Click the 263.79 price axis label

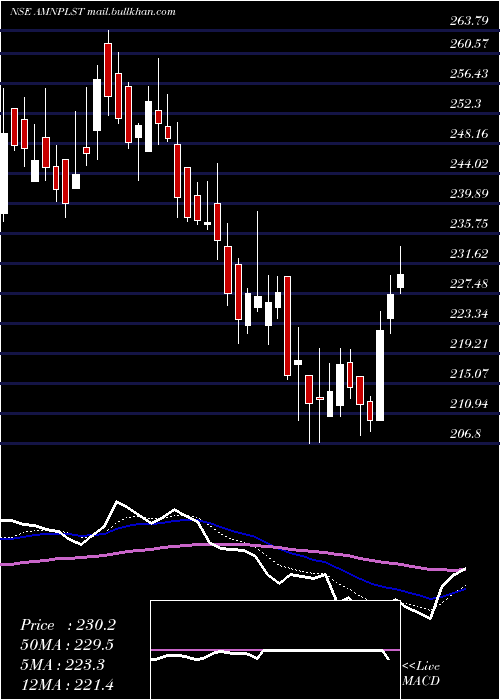pyautogui.click(x=469, y=21)
